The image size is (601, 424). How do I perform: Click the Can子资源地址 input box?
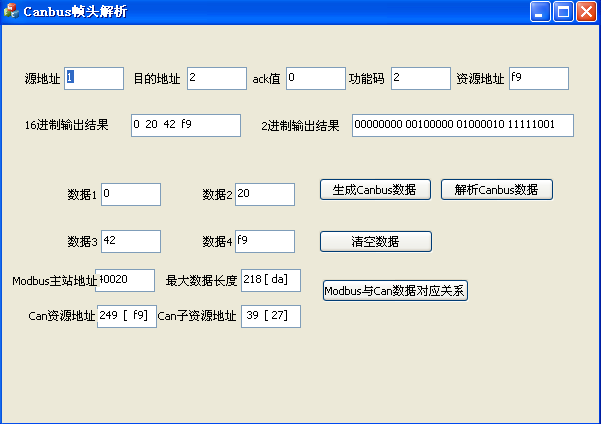270,316
